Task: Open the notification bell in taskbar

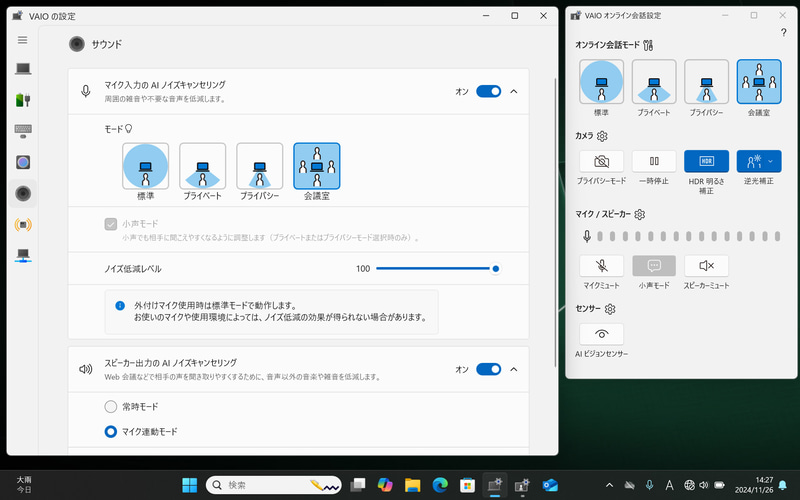Action: [x=782, y=485]
